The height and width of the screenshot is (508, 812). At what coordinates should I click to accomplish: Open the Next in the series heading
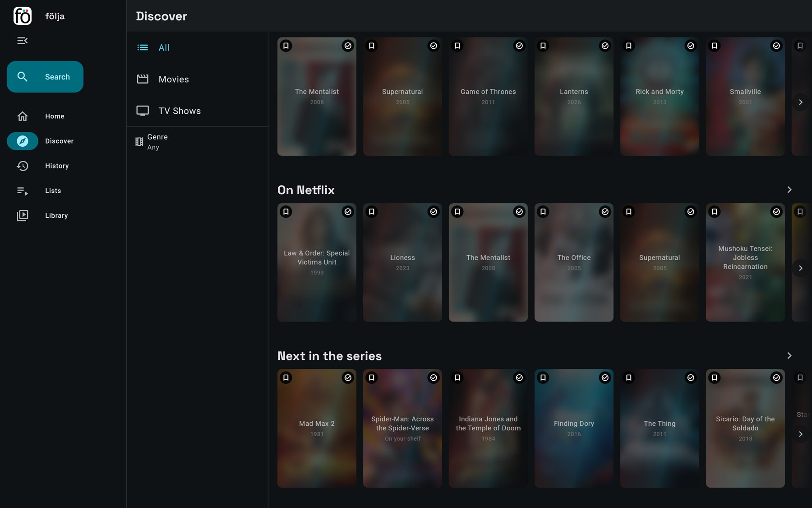tap(329, 356)
